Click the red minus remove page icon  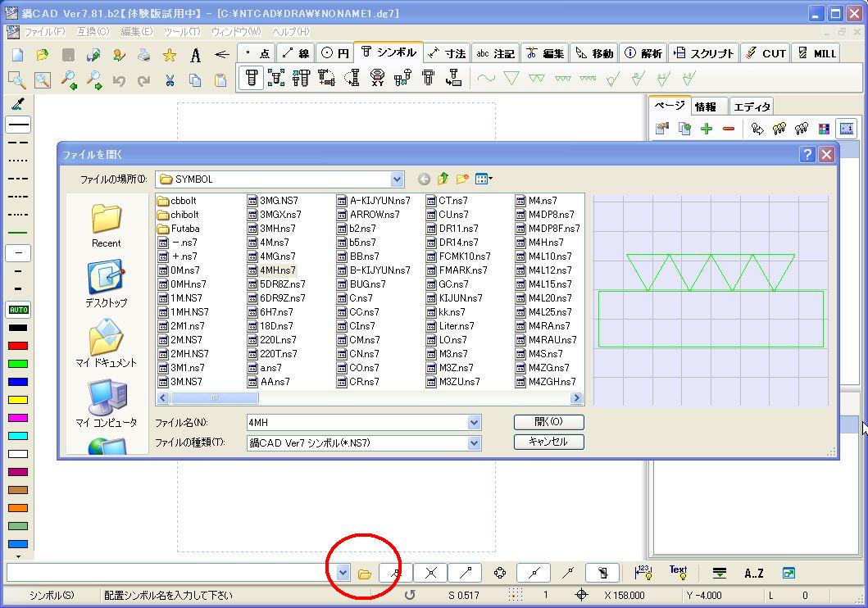coord(729,129)
